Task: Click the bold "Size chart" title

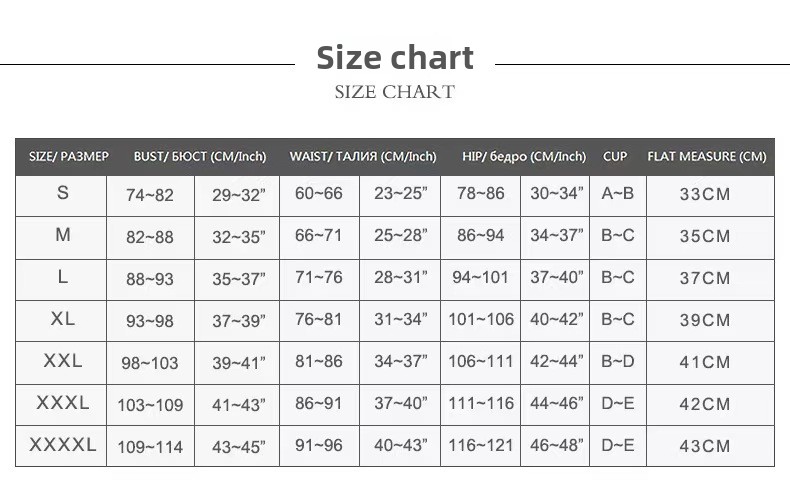Action: point(395,57)
